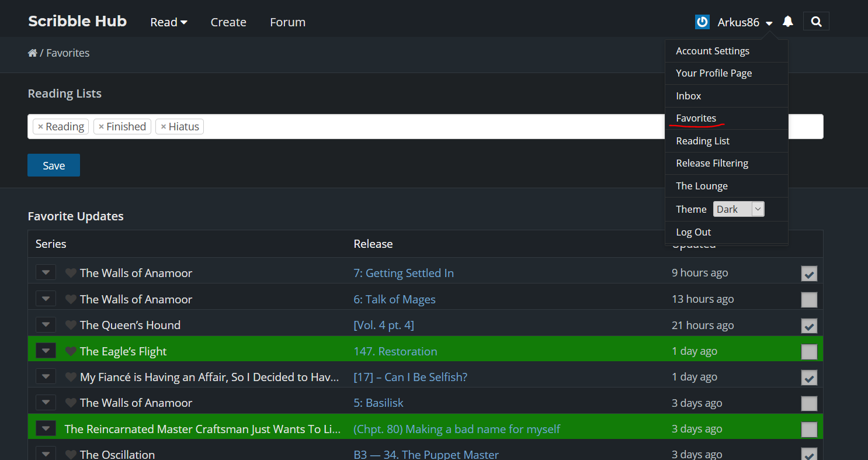Uncheck the 7: Getting Settled In checkbox
Image resolution: width=868 pixels, height=460 pixels.
coord(809,274)
